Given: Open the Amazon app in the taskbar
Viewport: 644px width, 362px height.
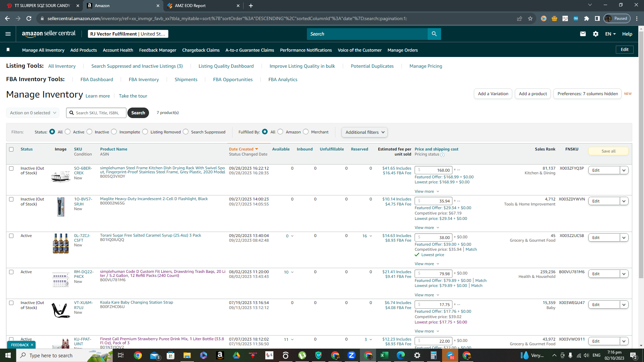Looking at the screenshot, I should pos(220,355).
